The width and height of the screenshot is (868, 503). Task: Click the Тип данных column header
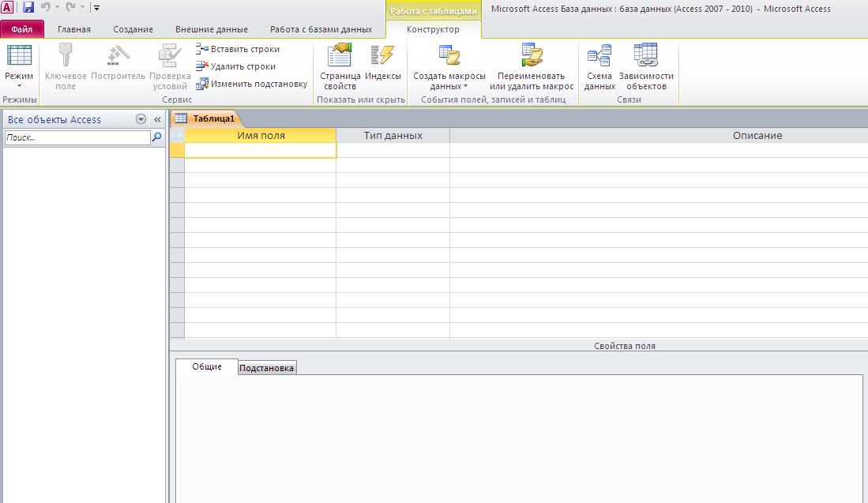point(393,136)
